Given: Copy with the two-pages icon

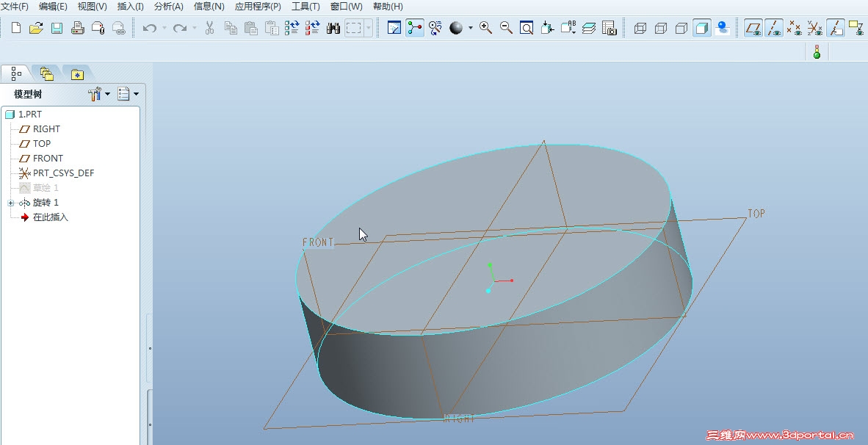Looking at the screenshot, I should (231, 28).
